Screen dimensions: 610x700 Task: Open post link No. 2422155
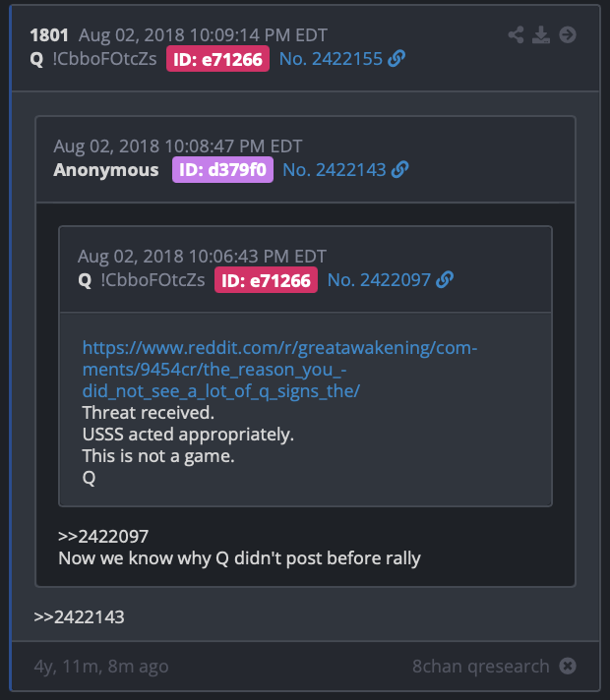point(331,59)
